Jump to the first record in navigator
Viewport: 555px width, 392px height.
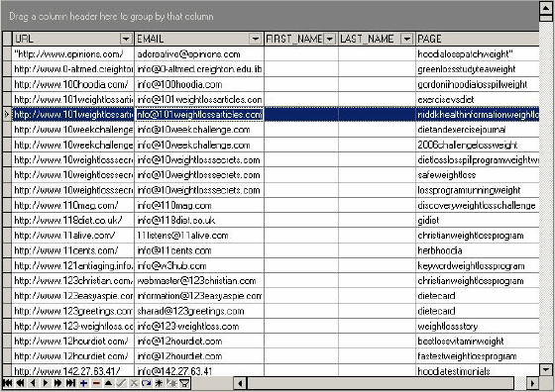[8, 383]
